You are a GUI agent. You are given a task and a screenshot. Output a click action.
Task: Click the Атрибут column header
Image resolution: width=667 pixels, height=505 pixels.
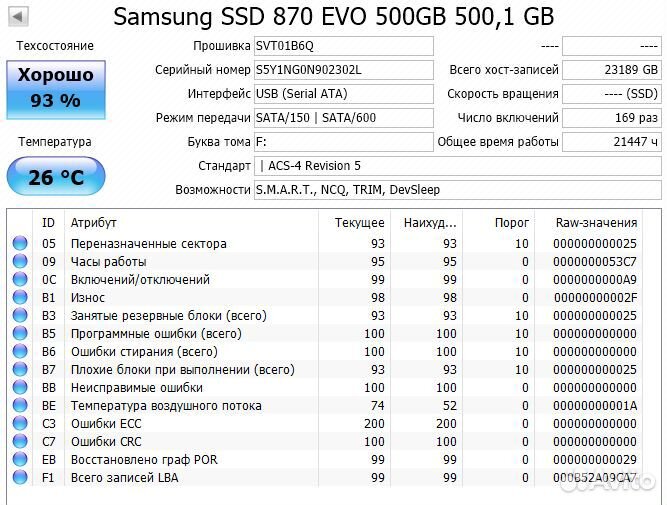click(x=191, y=223)
